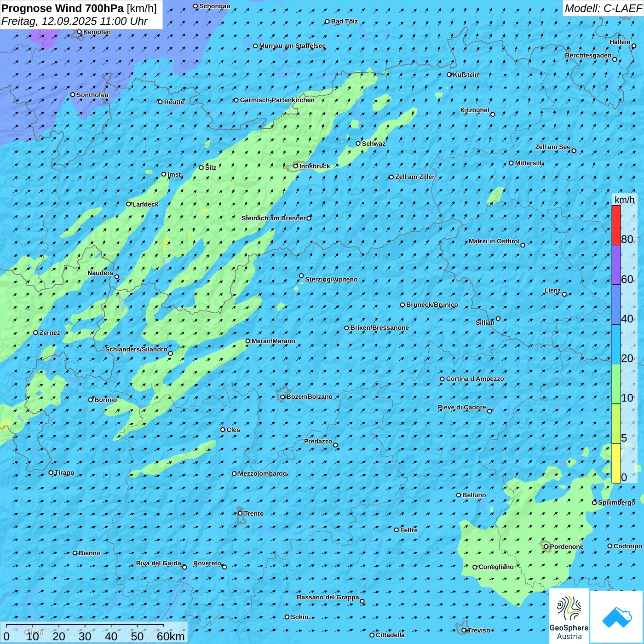
Task: Click the Cittadella label
Action: 391,635
